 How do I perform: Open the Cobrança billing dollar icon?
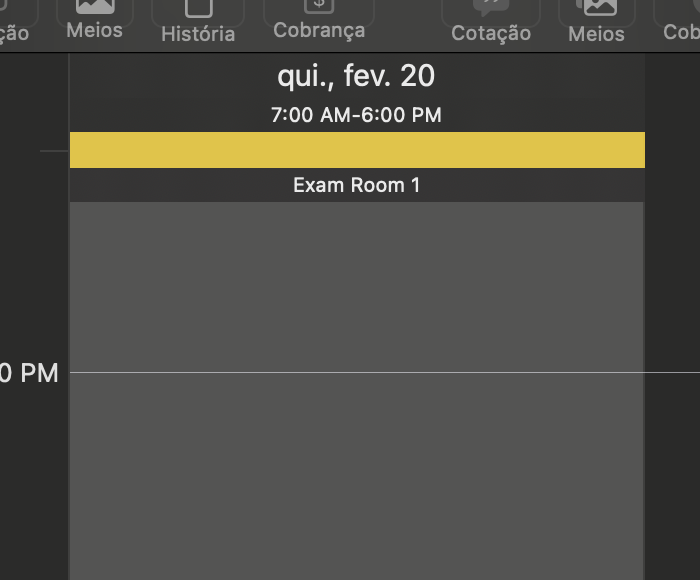319,6
